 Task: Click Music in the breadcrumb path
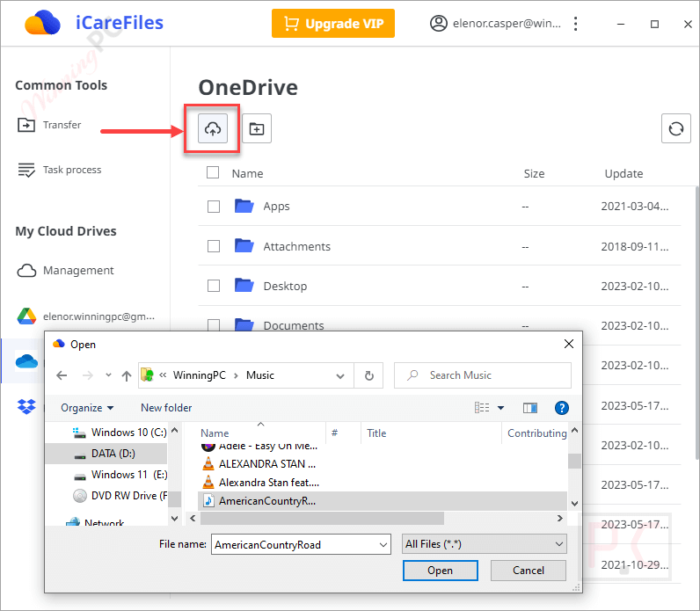click(x=259, y=375)
